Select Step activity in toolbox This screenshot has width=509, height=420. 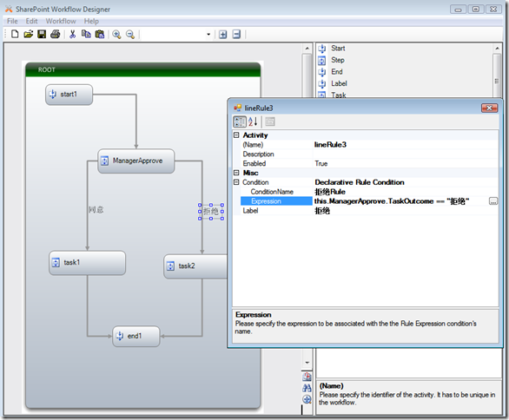(x=338, y=60)
